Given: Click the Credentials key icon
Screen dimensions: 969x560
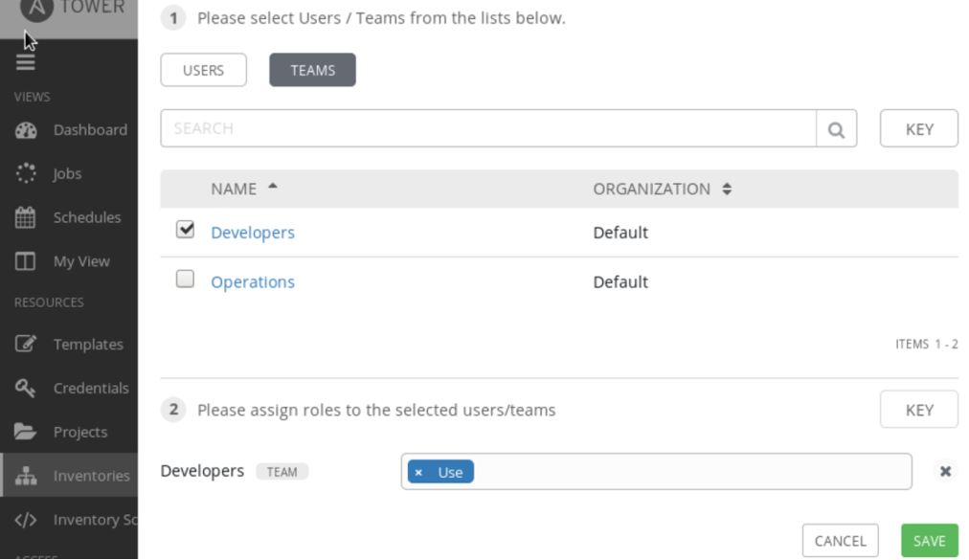Looking at the screenshot, I should click(26, 388).
